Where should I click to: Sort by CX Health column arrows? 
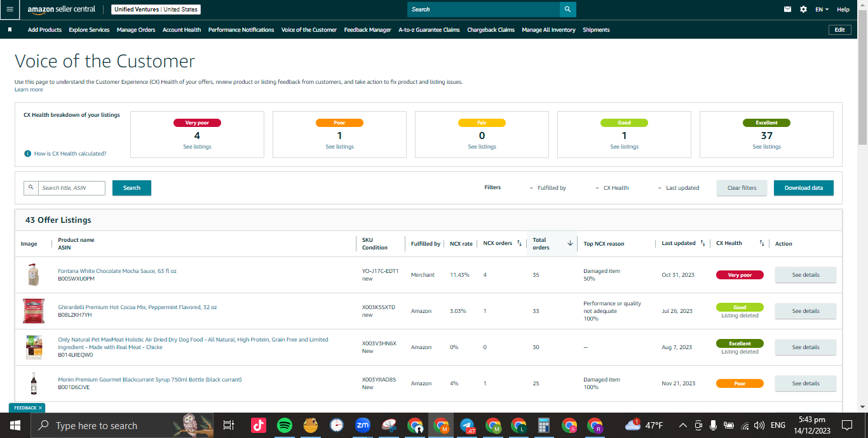tap(761, 243)
